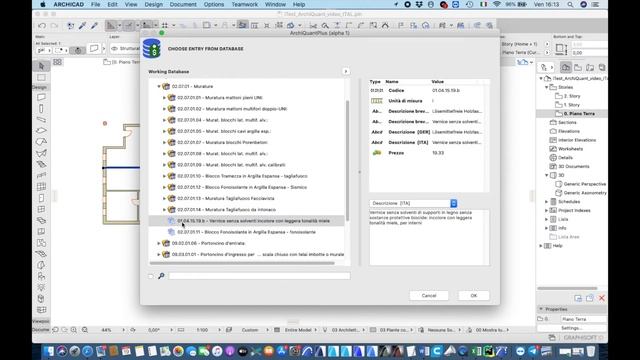640x360 pixels.
Task: Click Cancel in database dialog
Action: coord(429,296)
